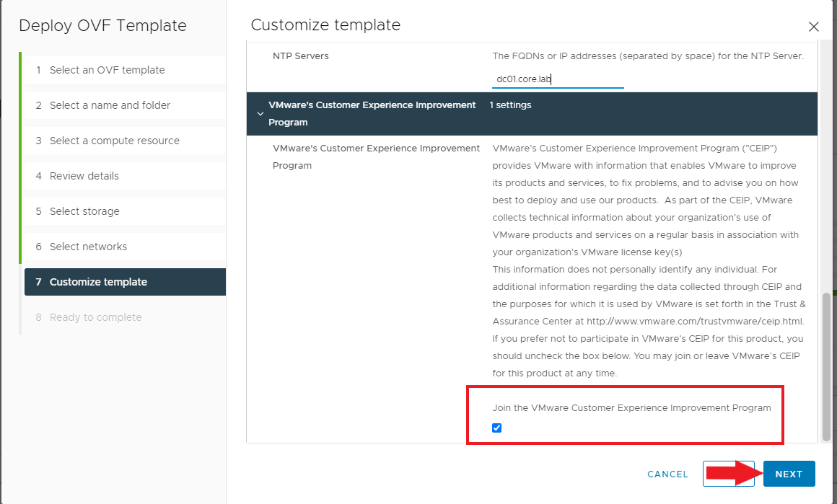Click the NTP Servers input field
Screen dimensions: 837x504
click(558, 79)
